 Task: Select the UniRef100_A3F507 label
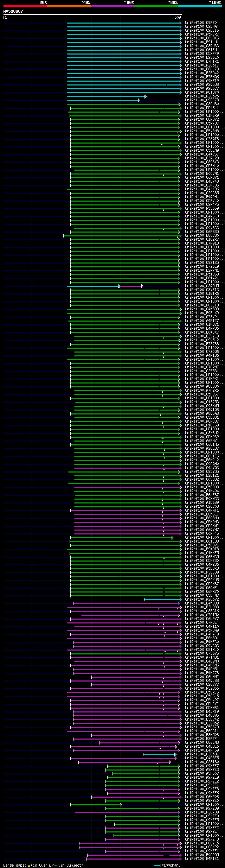coord(202,774)
